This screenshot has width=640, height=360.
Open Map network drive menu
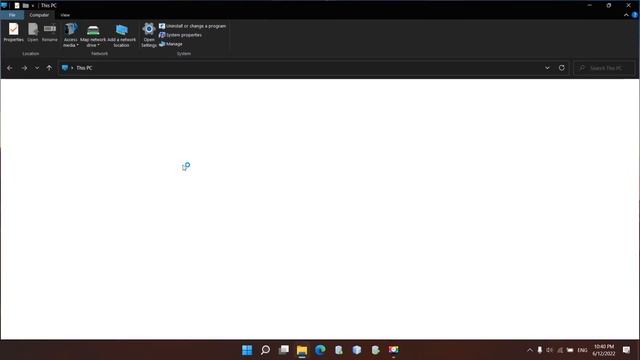pos(93,35)
